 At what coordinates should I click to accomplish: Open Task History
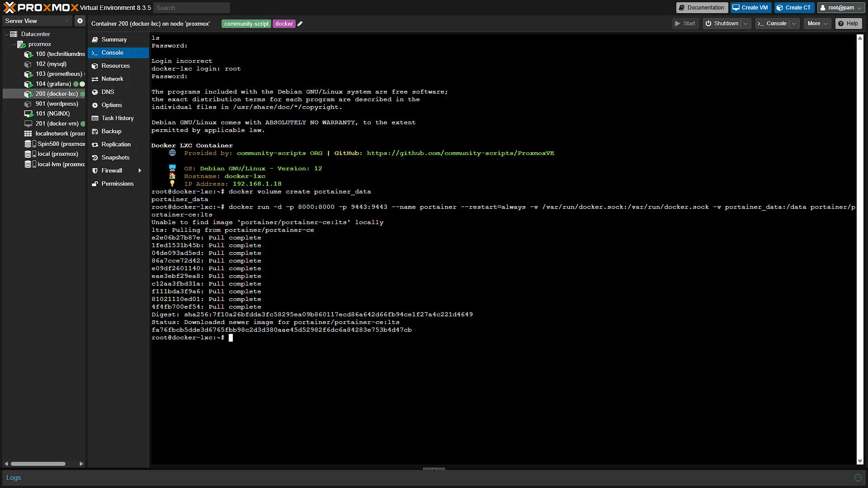[x=118, y=118]
